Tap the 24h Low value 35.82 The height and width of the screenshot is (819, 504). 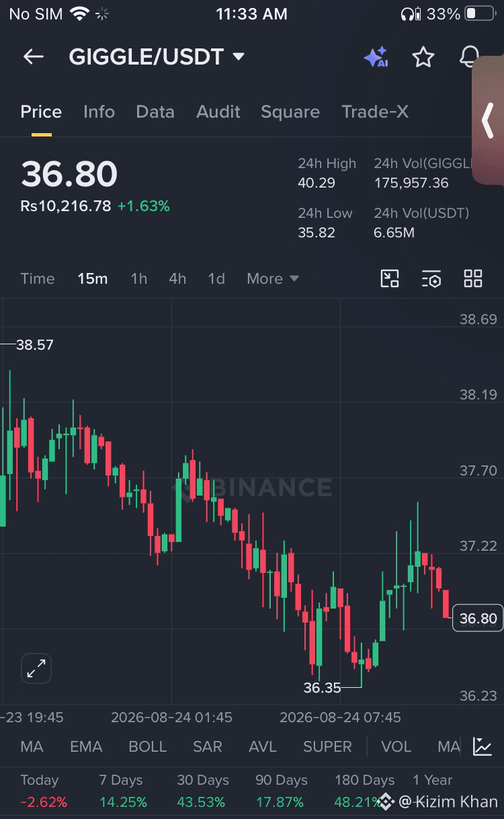click(317, 233)
